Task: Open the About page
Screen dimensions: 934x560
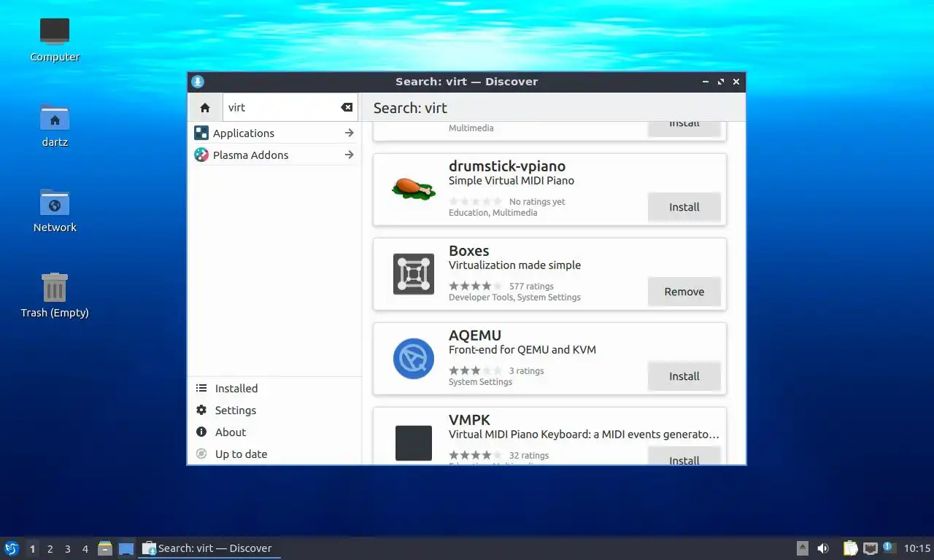Action: (x=274, y=432)
